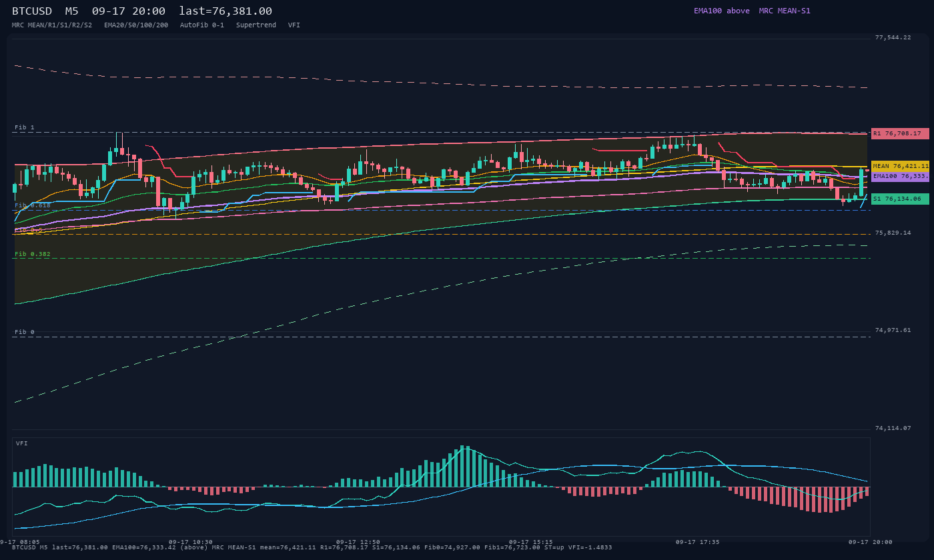Select the Fib 0.618 level label
This screenshot has height=560, width=934.
[x=33, y=205]
